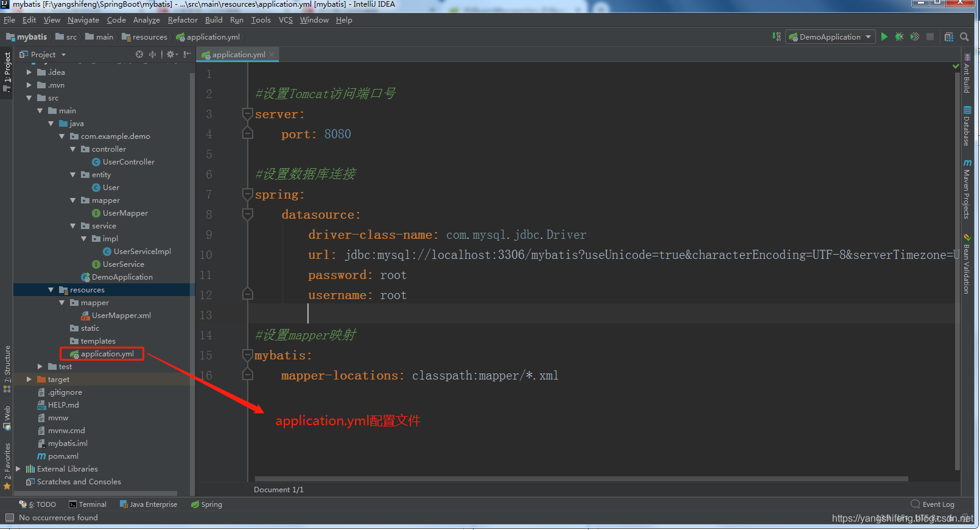Click the grey Stop icon
Viewport: 980px width, 530px height.
coord(930,37)
